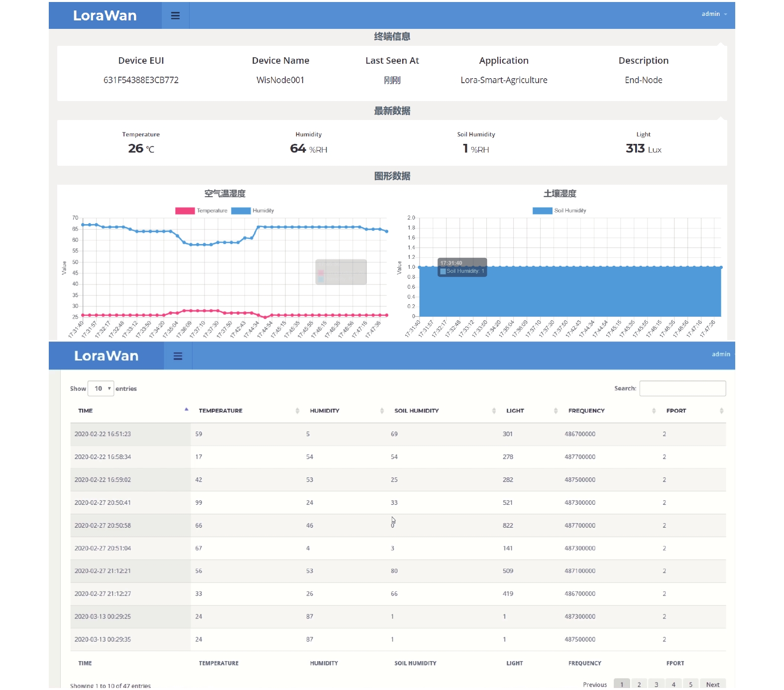This screenshot has width=784, height=690.
Task: Go to page 2 of table
Action: pyautogui.click(x=639, y=684)
